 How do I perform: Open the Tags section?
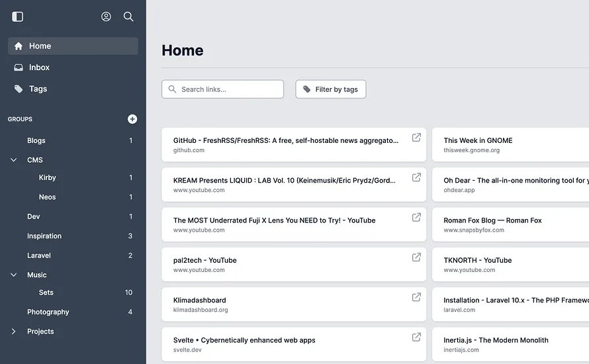point(73,89)
